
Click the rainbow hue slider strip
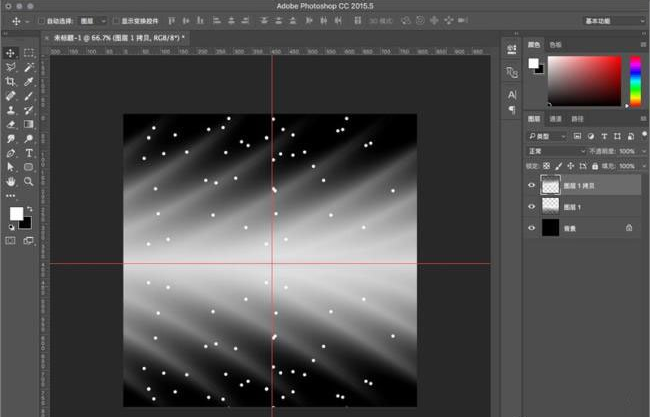pyautogui.click(x=635, y=80)
